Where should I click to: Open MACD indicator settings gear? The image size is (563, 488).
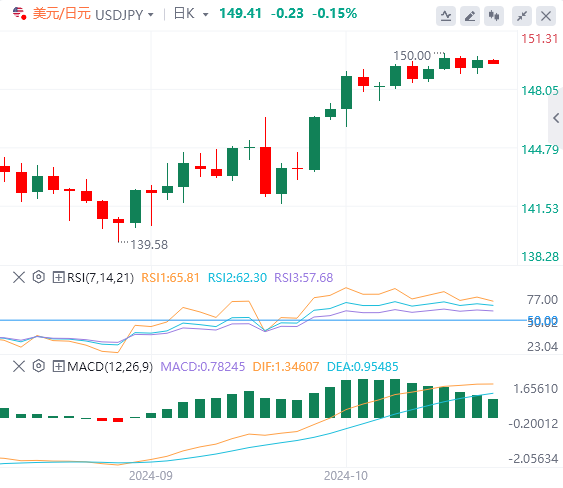(x=38, y=366)
